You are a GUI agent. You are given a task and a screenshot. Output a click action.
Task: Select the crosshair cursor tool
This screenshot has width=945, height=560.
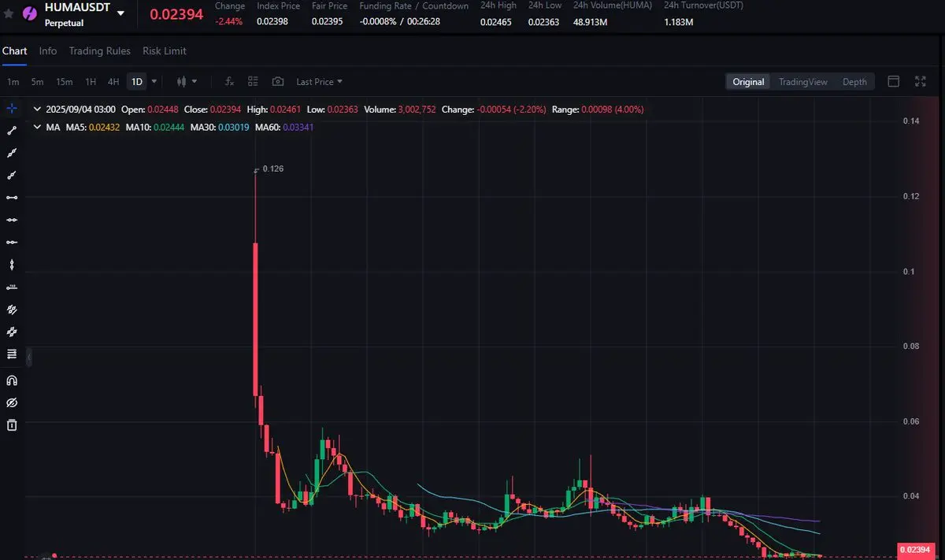point(12,109)
